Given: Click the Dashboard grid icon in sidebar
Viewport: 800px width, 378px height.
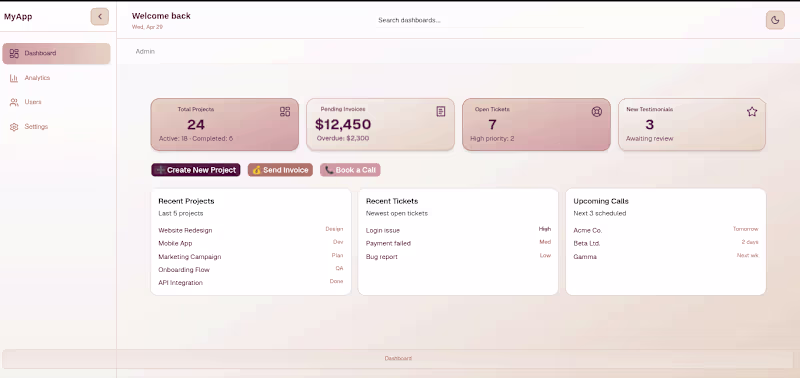Looking at the screenshot, I should click(14, 54).
